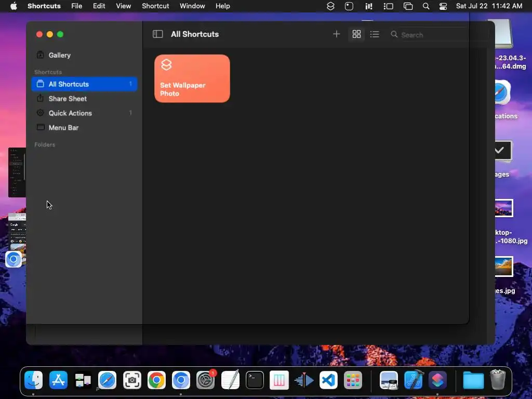Open System Settings from the Dock
This screenshot has width=532, height=399.
click(x=206, y=380)
